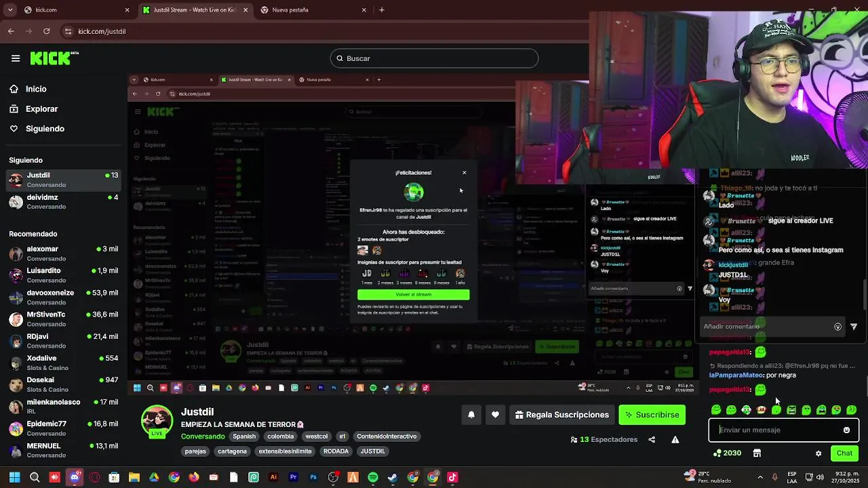The height and width of the screenshot is (488, 868).
Task: Open recommended channel milenkanolasco
Action: tap(64, 406)
